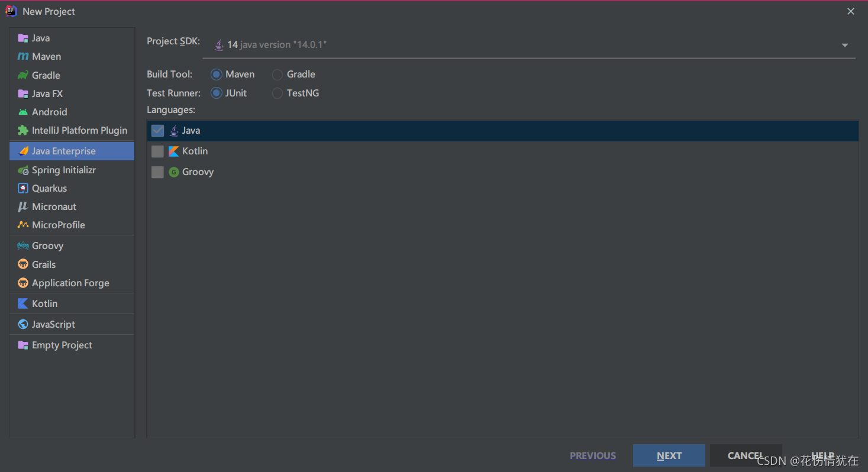Click the Kotlin icon in sidebar

23,303
